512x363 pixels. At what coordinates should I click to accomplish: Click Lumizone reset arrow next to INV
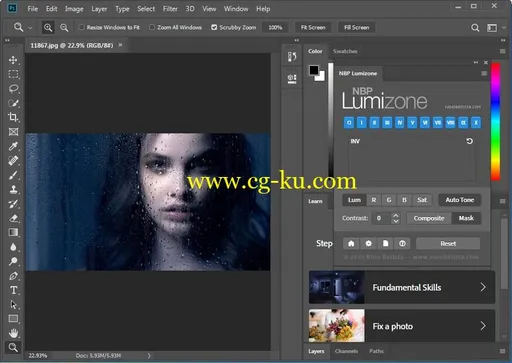(x=469, y=141)
